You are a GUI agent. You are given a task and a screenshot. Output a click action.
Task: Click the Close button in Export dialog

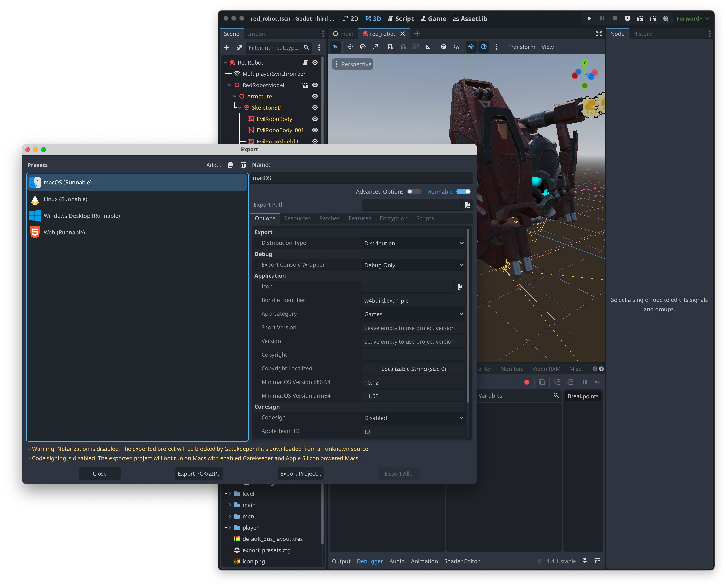(100, 474)
